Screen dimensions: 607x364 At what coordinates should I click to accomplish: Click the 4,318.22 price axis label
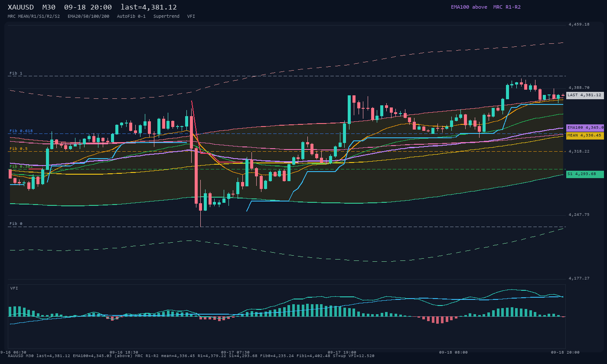(x=579, y=151)
